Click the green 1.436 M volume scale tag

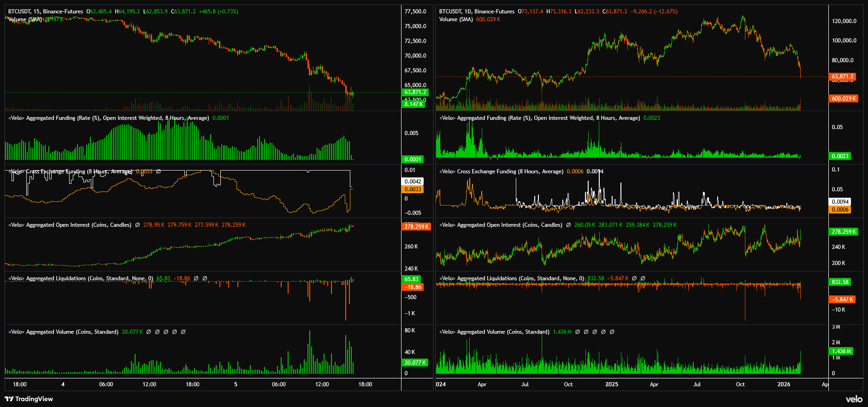point(841,351)
